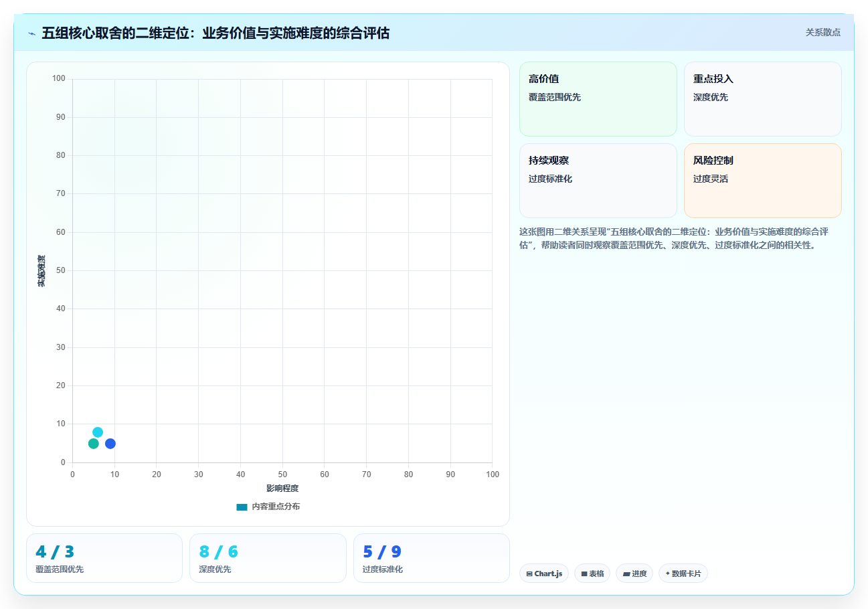This screenshot has width=868, height=609.
Task: Click the y-axis tick label 100
Action: [59, 79]
